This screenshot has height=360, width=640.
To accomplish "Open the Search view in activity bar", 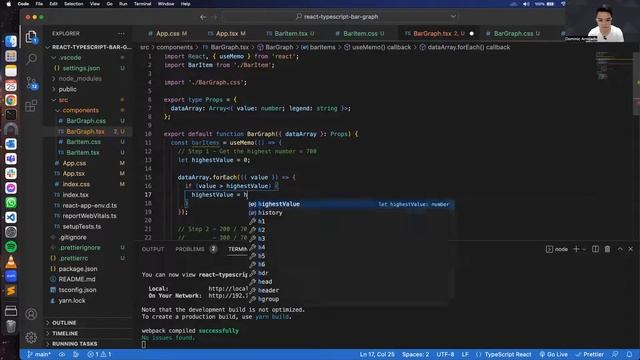I will (x=31, y=59).
